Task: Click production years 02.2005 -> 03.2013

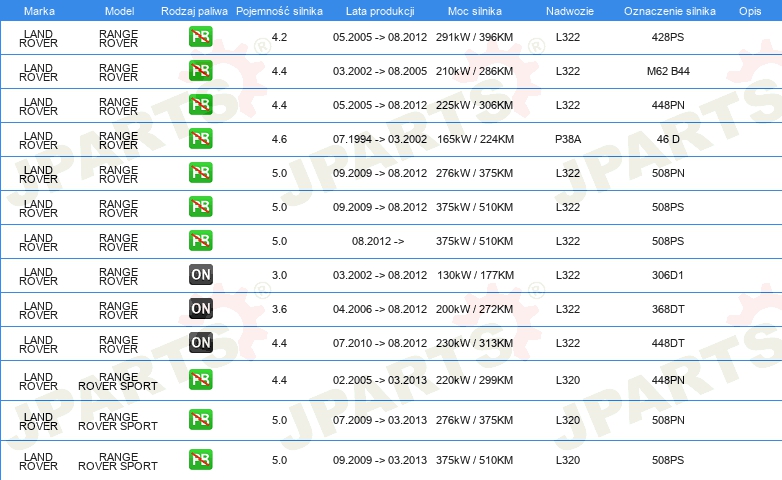Action: click(x=380, y=380)
